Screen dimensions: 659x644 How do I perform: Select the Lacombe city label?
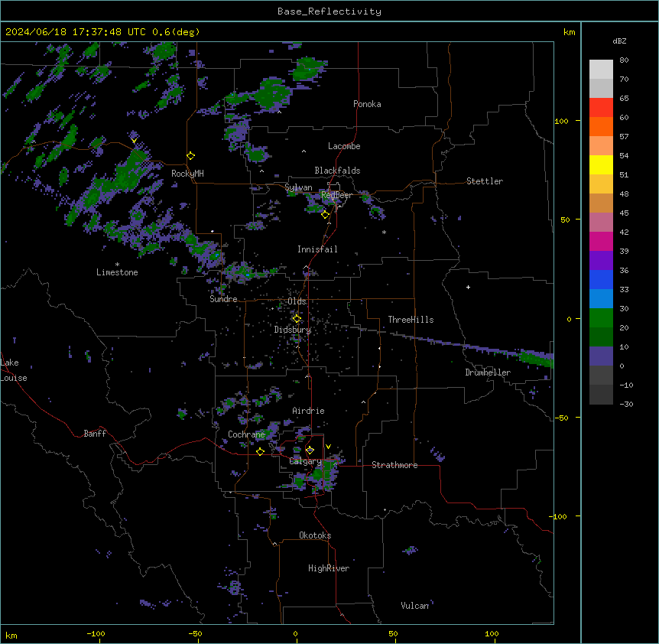tap(344, 146)
